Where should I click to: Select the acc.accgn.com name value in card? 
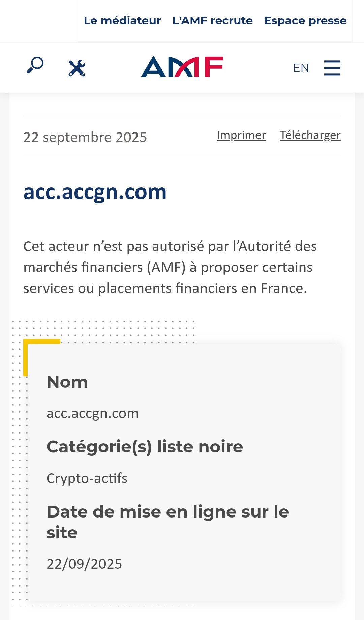92,413
